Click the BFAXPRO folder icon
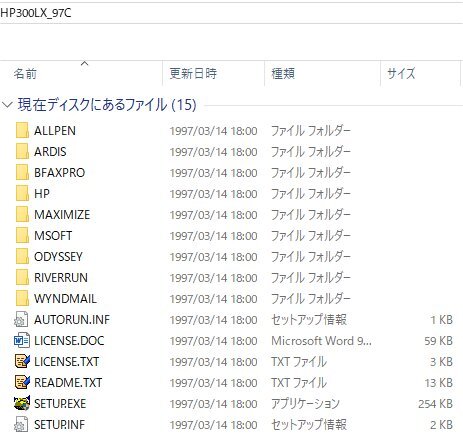 tap(22, 172)
